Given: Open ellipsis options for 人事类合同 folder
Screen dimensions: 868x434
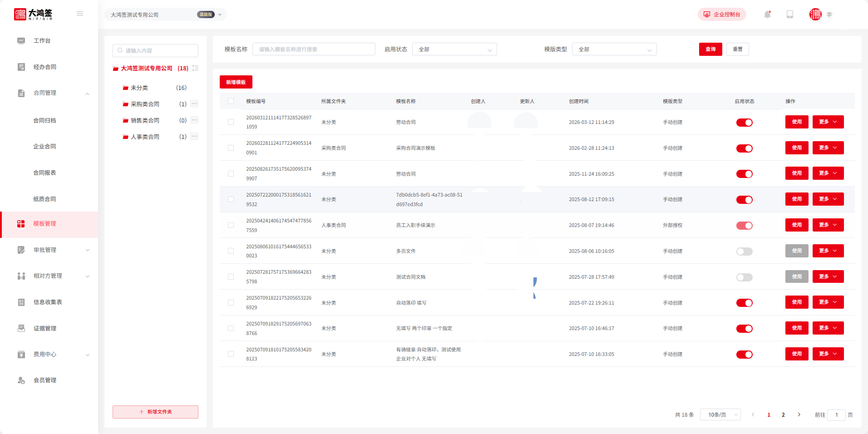Looking at the screenshot, I should point(194,137).
